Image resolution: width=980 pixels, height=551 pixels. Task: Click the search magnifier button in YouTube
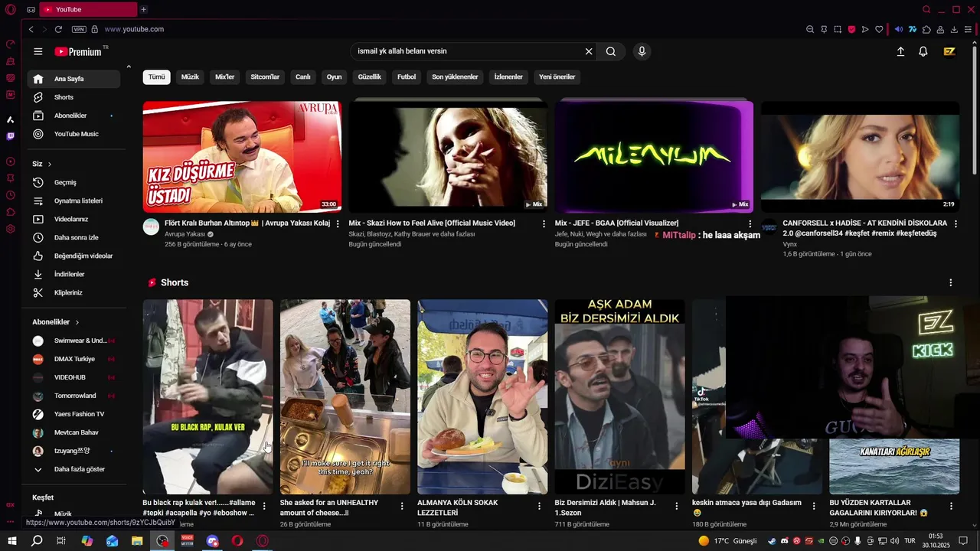point(610,51)
